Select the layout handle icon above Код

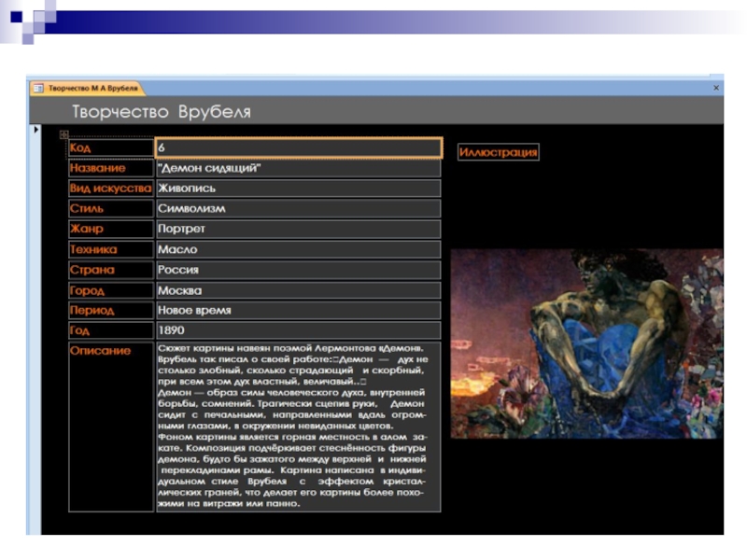pos(63,135)
